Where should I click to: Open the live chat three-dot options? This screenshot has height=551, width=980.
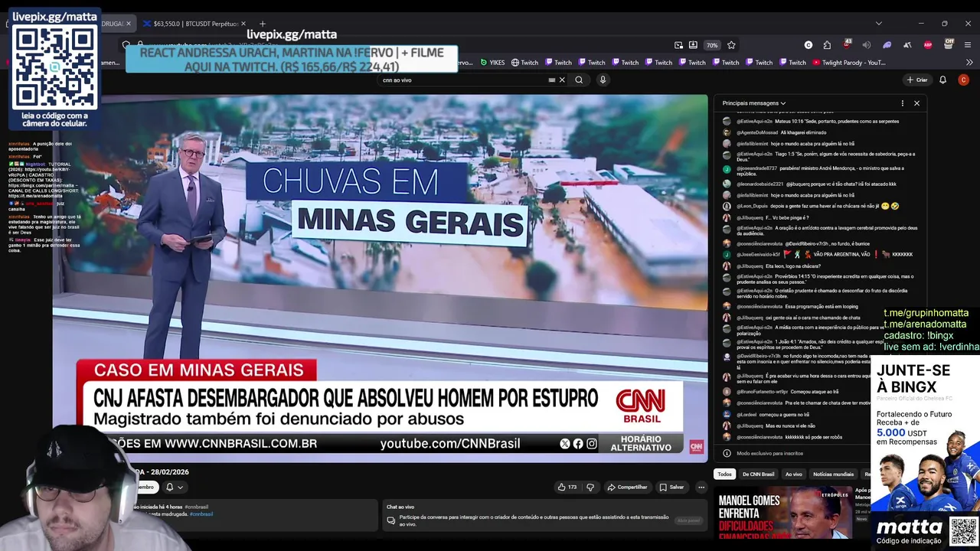902,103
